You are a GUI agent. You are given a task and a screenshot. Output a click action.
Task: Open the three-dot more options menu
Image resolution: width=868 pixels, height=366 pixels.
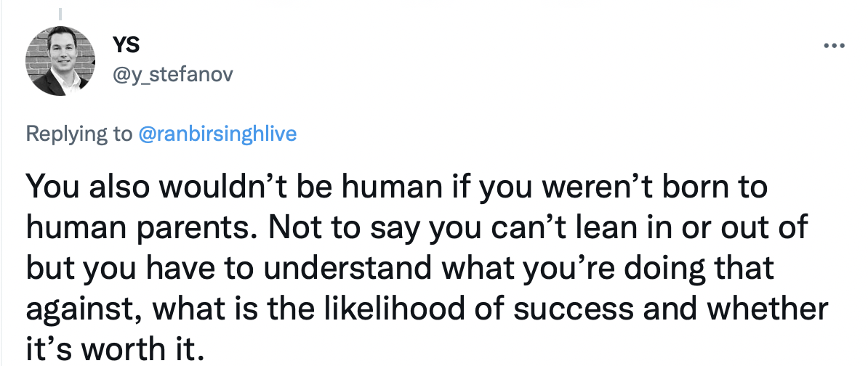(835, 46)
